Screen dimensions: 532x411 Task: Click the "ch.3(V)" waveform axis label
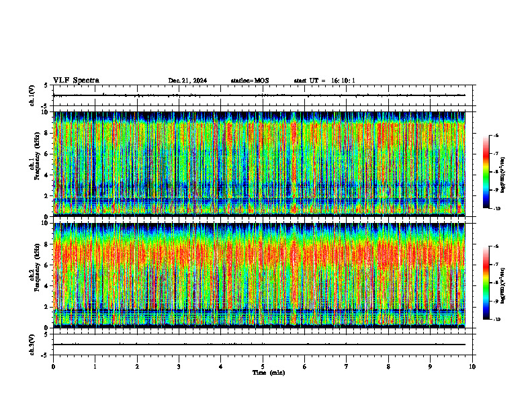tap(32, 345)
